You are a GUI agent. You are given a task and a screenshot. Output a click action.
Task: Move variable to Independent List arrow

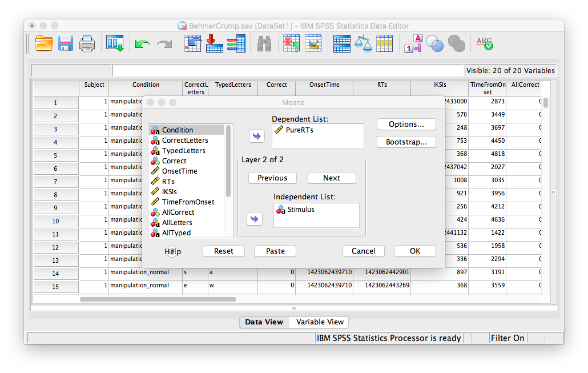pos(255,219)
